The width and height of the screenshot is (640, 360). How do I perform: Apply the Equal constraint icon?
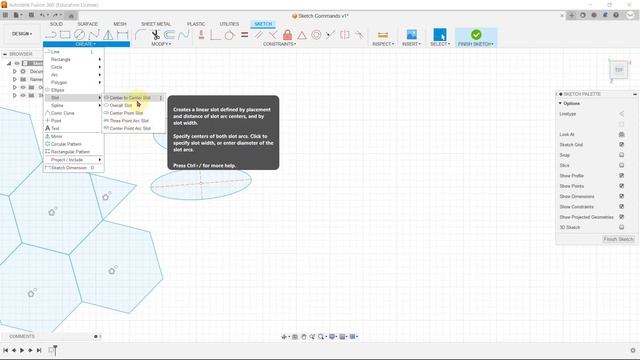pyautogui.click(x=244, y=35)
